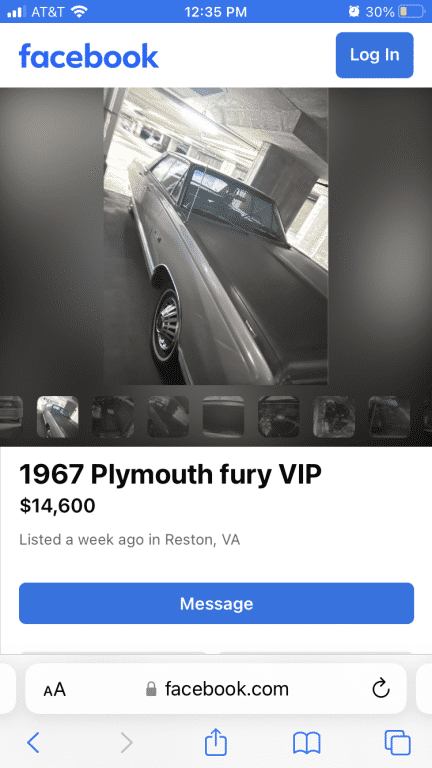The image size is (432, 768).
Task: Tap the facebook logo
Action: (89, 55)
